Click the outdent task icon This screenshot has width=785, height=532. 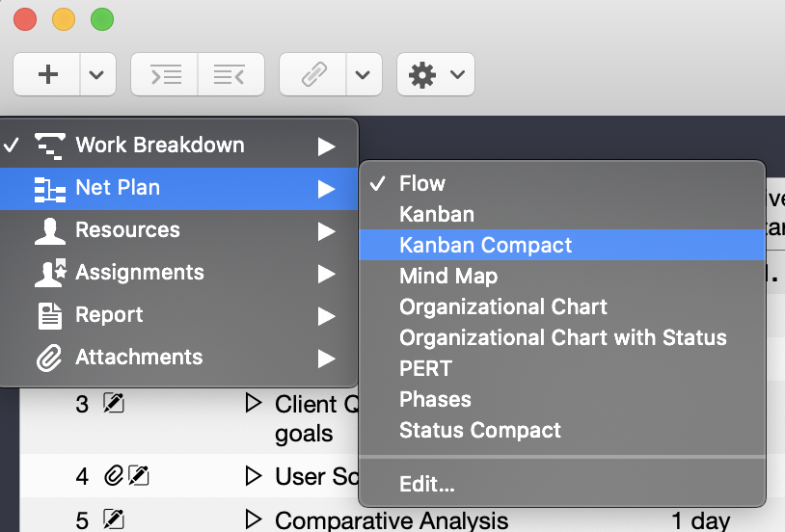[230, 74]
